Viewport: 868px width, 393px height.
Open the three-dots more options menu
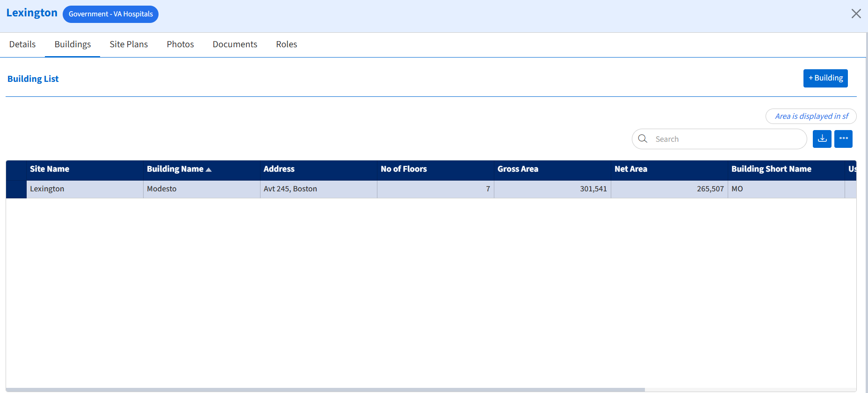coord(843,139)
